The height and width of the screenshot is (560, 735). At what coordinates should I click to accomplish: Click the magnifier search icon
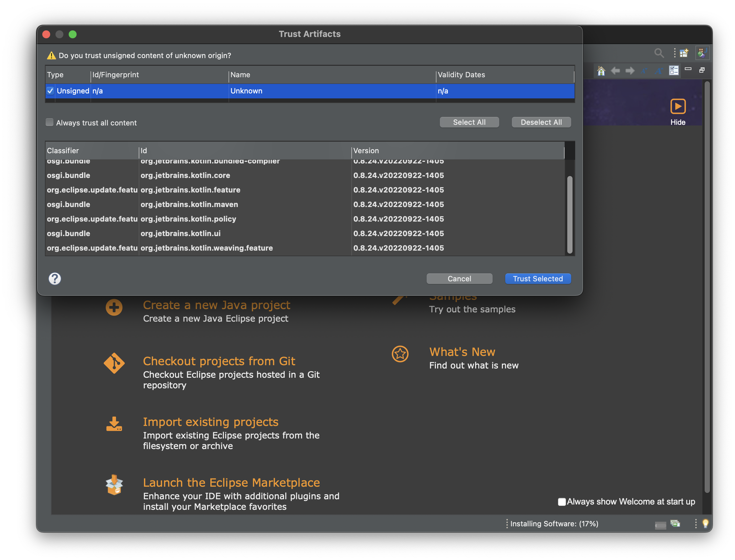click(x=658, y=53)
